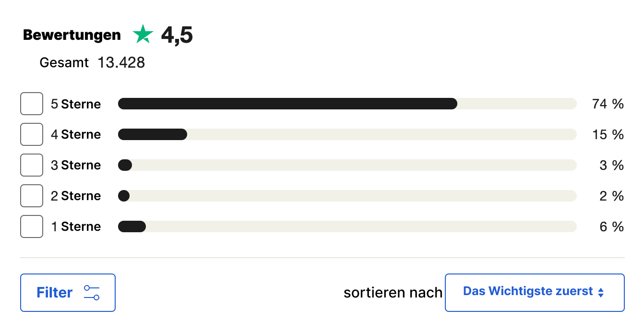Open the Das Wichtigste zuerst dropdown
Viewport: 644px width, 333px height.
(535, 293)
